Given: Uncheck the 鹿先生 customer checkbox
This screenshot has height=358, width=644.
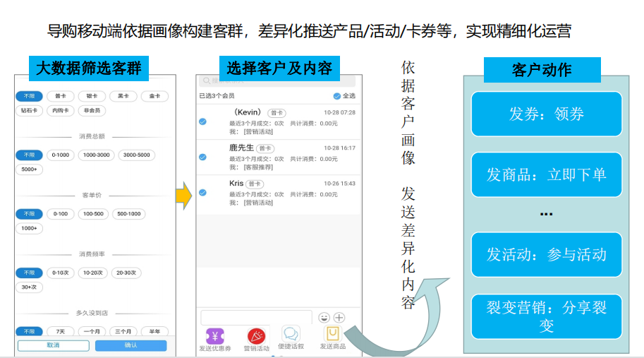Looking at the screenshot, I should [202, 157].
